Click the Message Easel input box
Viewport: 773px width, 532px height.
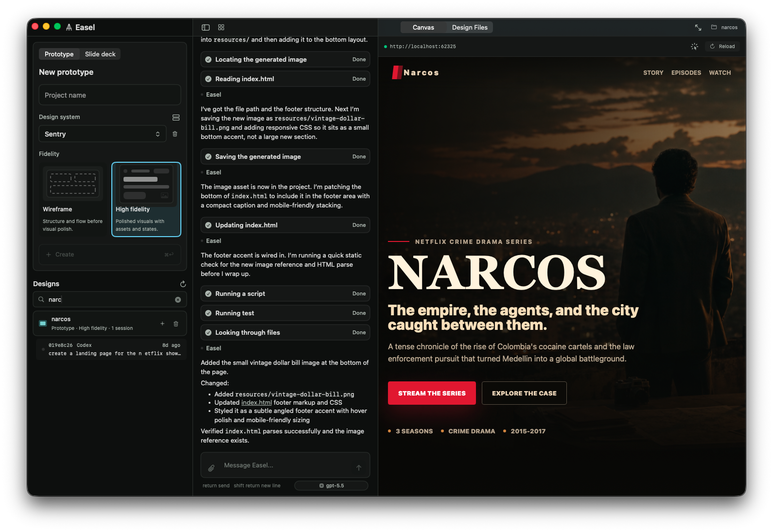[285, 465]
